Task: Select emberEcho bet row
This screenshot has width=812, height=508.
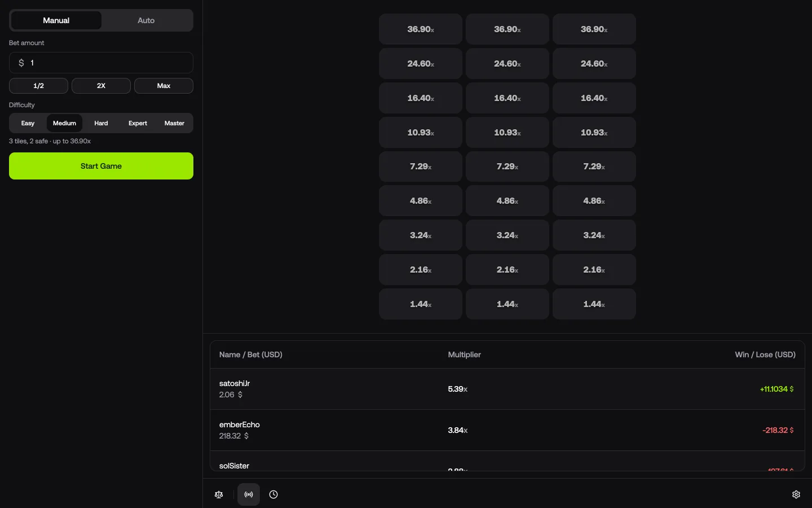Action: [507, 430]
